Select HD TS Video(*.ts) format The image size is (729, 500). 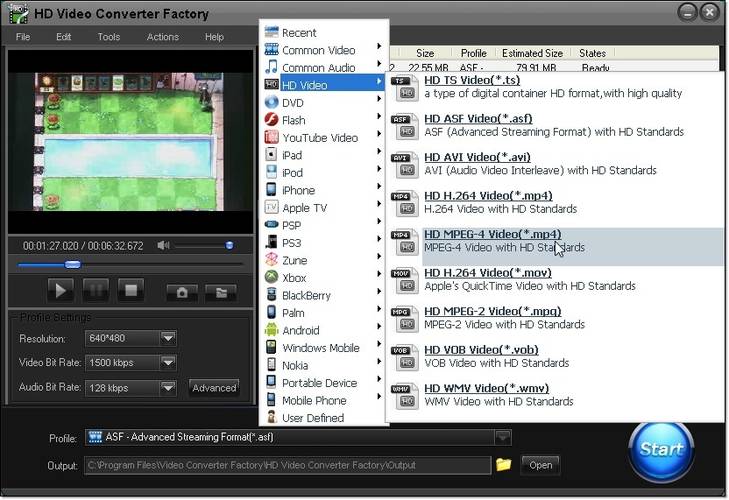556,87
